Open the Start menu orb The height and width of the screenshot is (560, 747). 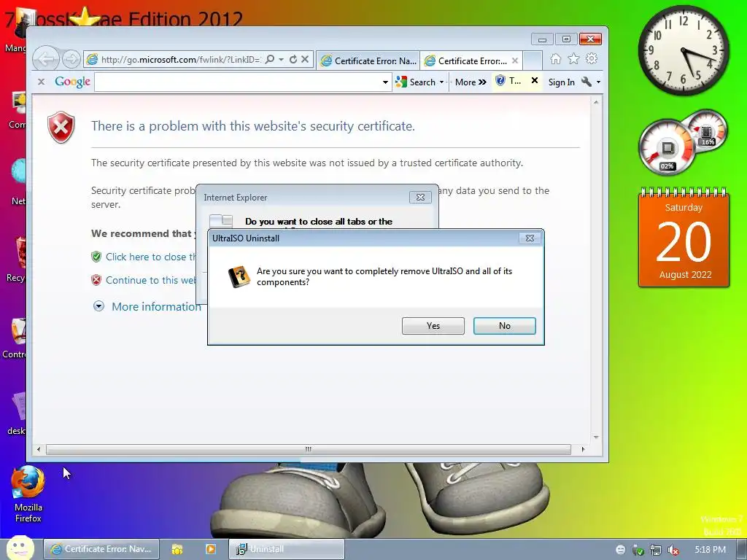20,548
